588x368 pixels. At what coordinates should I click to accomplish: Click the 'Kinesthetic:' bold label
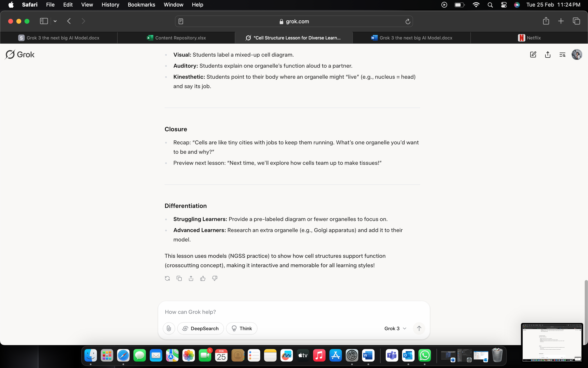click(189, 77)
